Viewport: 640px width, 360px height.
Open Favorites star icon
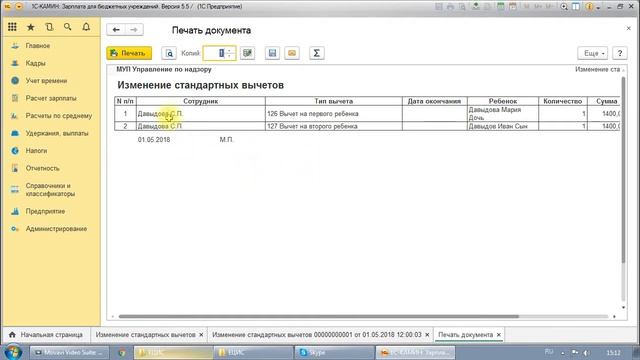(x=31, y=27)
